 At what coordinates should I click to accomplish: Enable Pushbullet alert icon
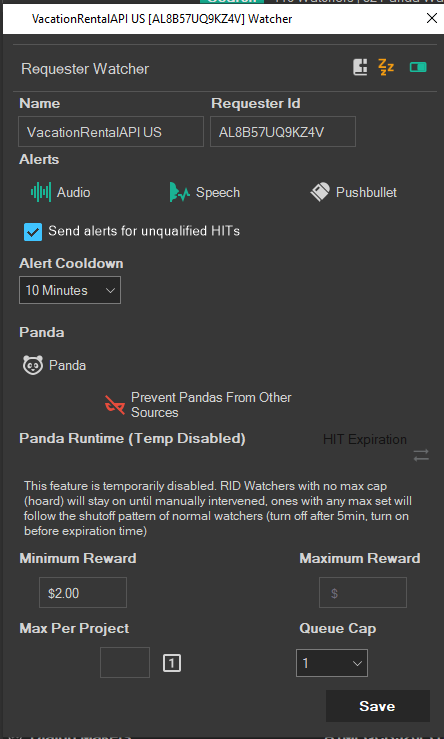tap(320, 192)
